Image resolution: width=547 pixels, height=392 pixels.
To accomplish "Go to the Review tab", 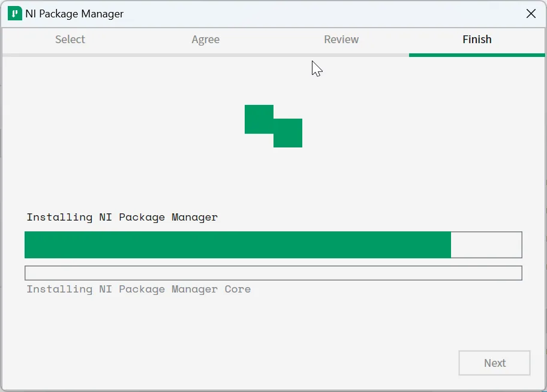I will pos(341,40).
